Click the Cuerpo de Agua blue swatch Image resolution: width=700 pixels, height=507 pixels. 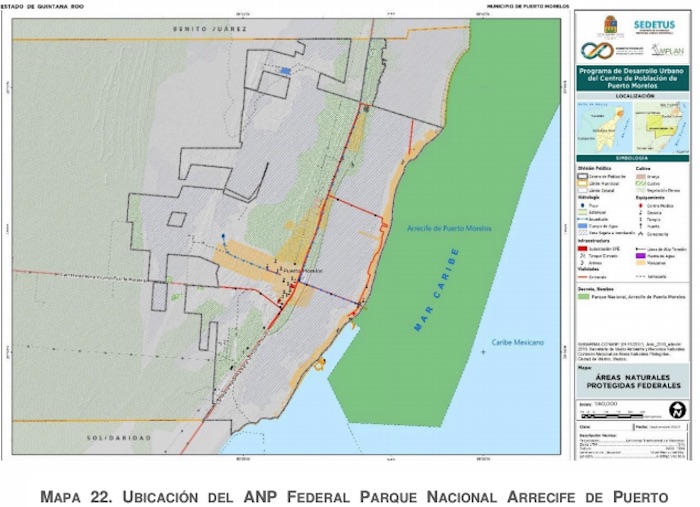[583, 226]
